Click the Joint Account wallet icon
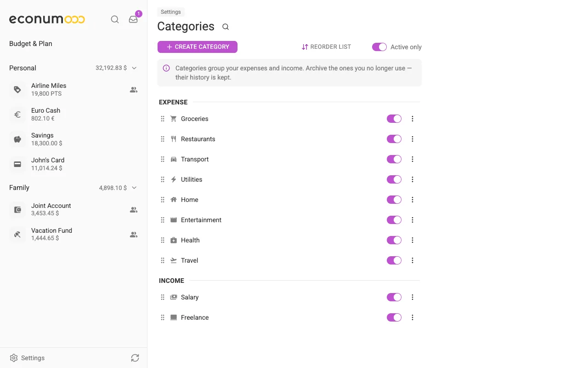 [x=17, y=210]
